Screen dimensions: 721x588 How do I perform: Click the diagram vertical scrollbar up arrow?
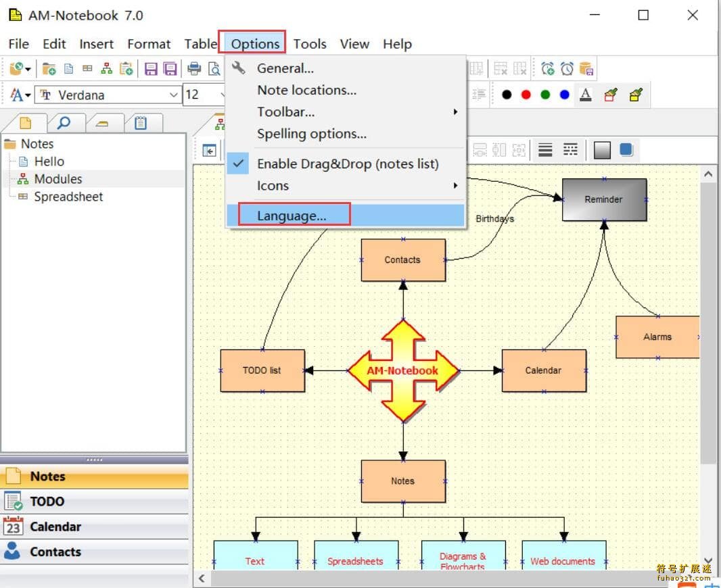pos(708,174)
